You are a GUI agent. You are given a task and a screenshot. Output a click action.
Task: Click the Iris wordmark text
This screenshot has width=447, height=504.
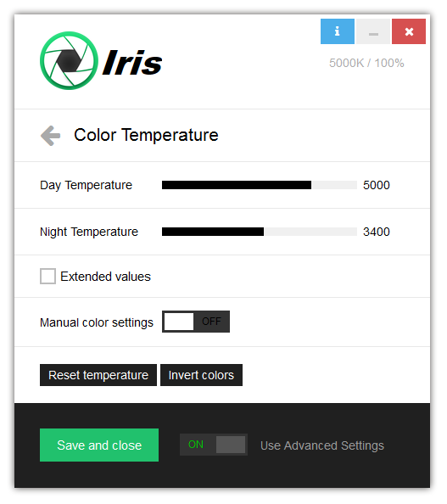(x=132, y=62)
